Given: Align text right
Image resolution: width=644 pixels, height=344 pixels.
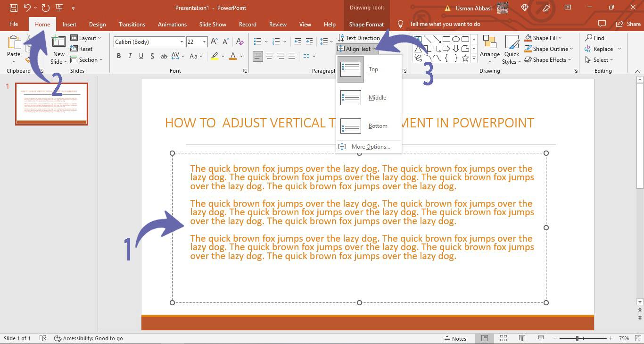Looking at the screenshot, I should (x=281, y=56).
